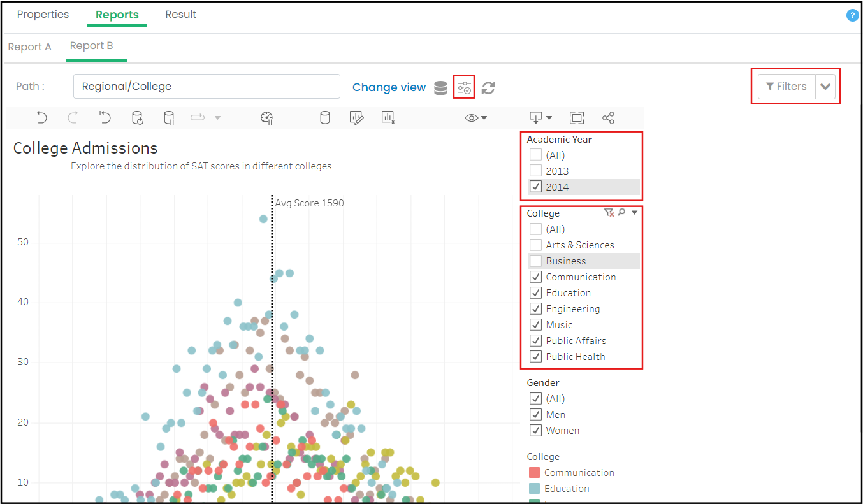Click the Communication red legend swatch

[x=534, y=472]
